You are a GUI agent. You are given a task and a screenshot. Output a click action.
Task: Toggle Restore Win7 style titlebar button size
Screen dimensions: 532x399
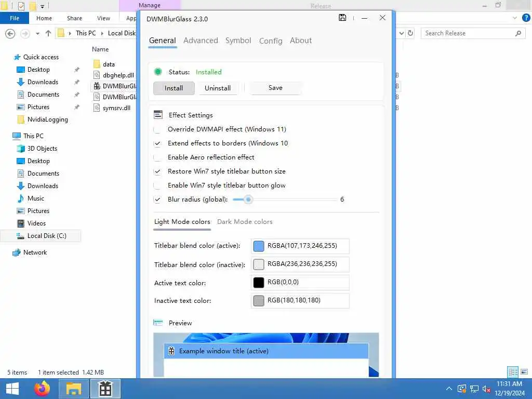157,171
